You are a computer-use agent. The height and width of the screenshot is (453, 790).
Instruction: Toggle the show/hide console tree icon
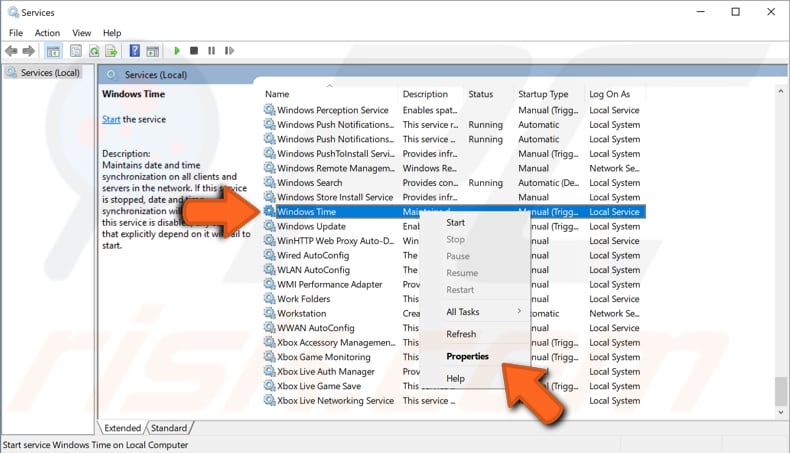pos(53,50)
